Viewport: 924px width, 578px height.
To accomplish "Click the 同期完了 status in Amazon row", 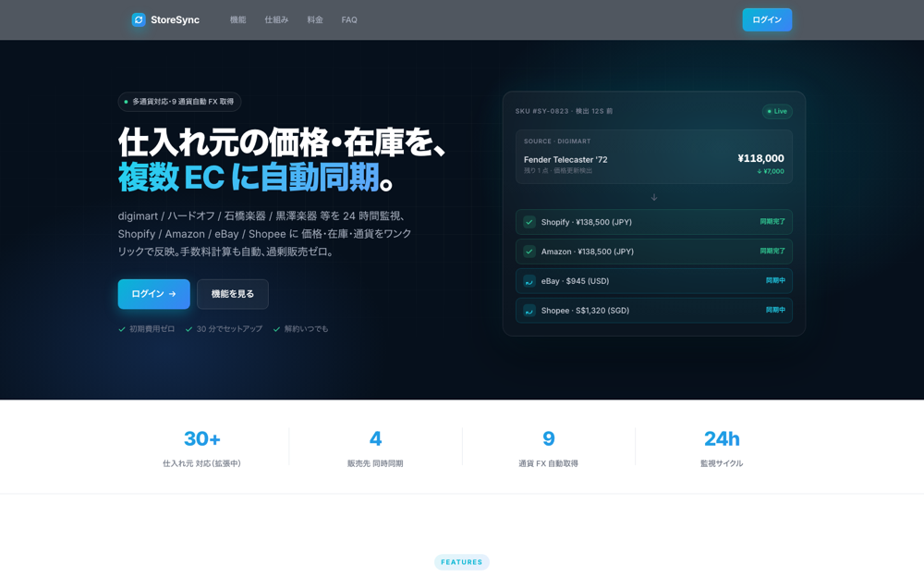I will 772,252.
